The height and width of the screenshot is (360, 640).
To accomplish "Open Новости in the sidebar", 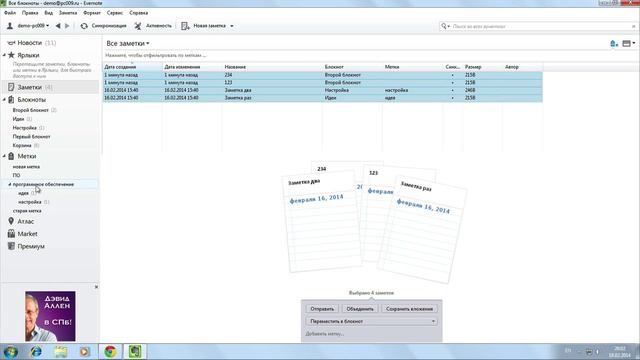I will 29,43.
